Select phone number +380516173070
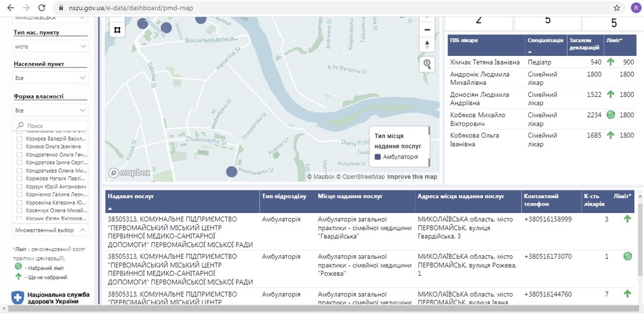 [548, 256]
